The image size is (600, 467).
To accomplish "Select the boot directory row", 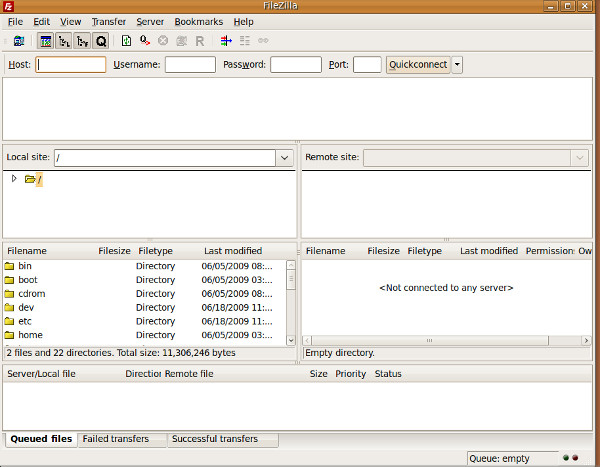I will coord(145,280).
